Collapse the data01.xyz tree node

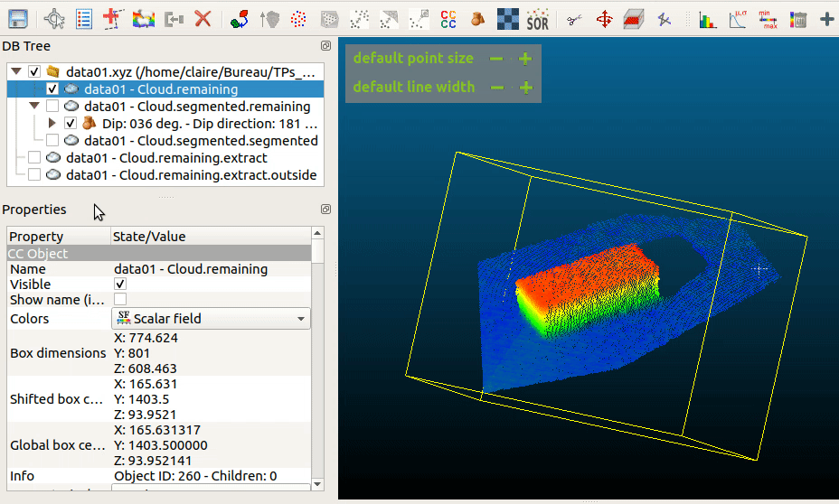(16, 71)
